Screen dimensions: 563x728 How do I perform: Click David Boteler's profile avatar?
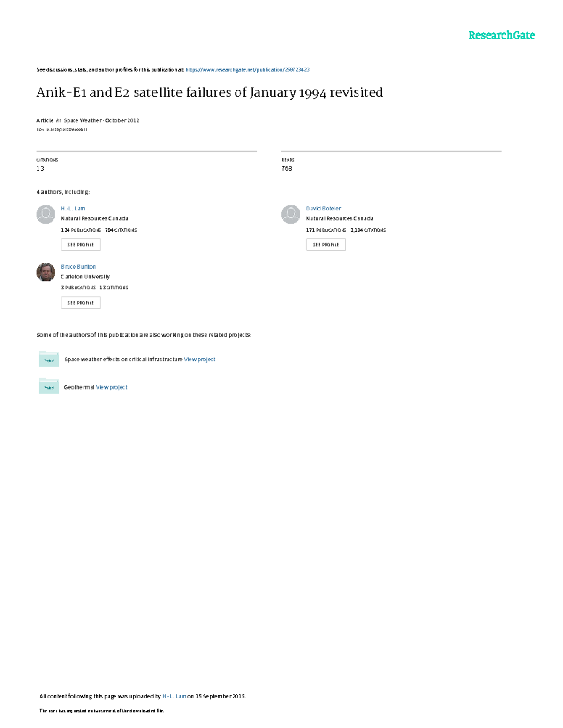291,214
